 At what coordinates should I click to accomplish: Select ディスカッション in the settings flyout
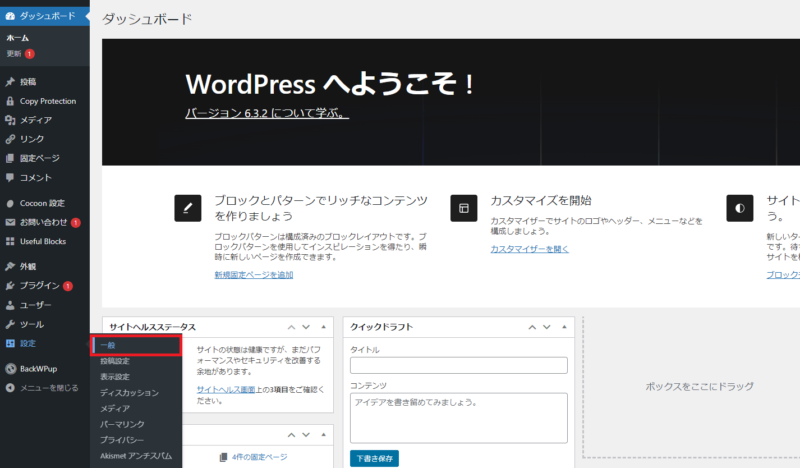click(x=129, y=392)
